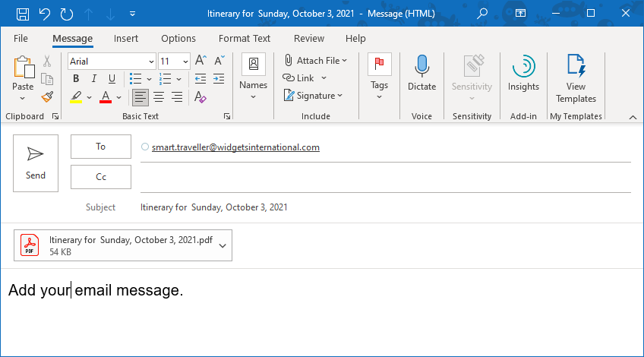This screenshot has width=644, height=357.
Task: Center-align the text
Action: pyautogui.click(x=159, y=97)
